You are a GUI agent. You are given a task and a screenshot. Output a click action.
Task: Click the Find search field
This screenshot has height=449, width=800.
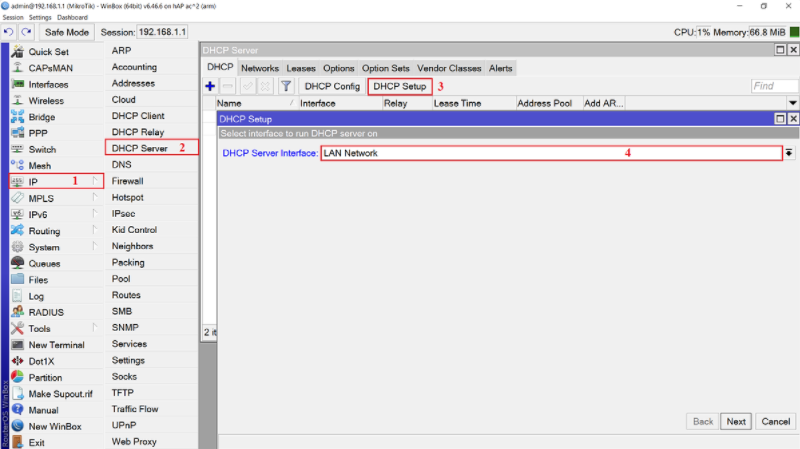[x=774, y=87]
